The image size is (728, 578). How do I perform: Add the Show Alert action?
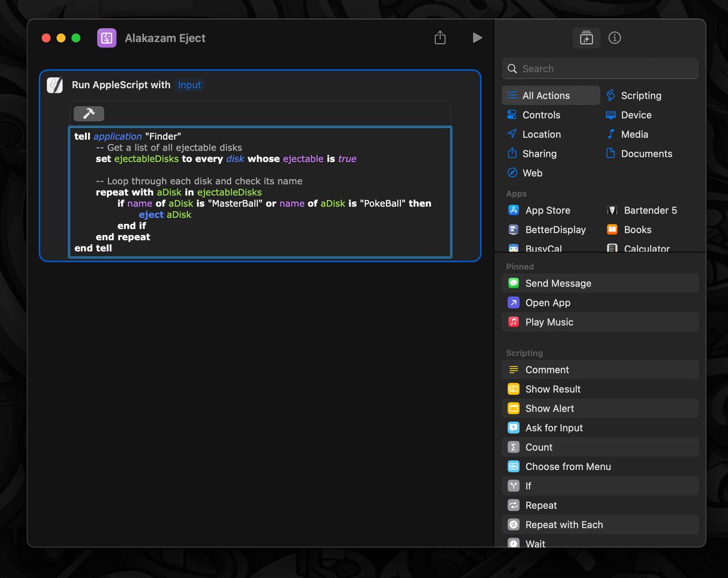coord(600,408)
